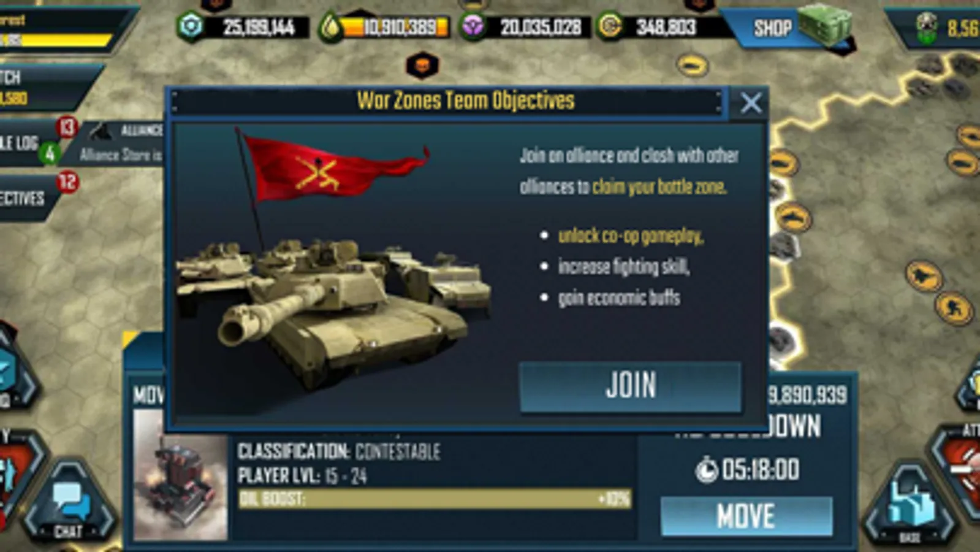Click the steel resource gear icon
Image resolution: width=980 pixels, height=552 pixels.
tap(191, 27)
